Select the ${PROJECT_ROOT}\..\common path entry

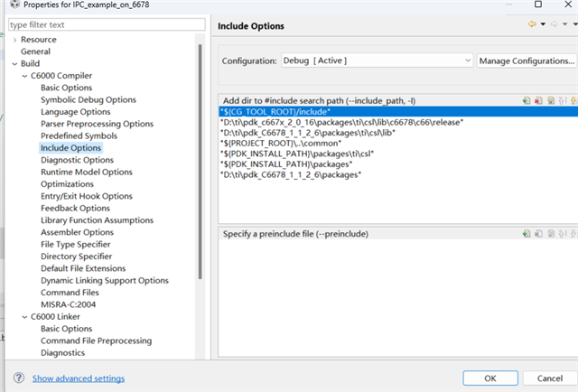(x=398, y=143)
